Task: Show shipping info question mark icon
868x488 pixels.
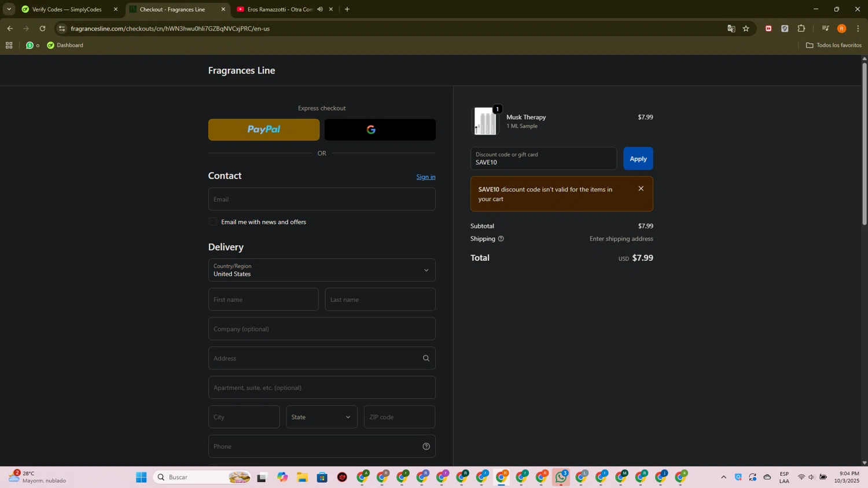Action: [501, 239]
